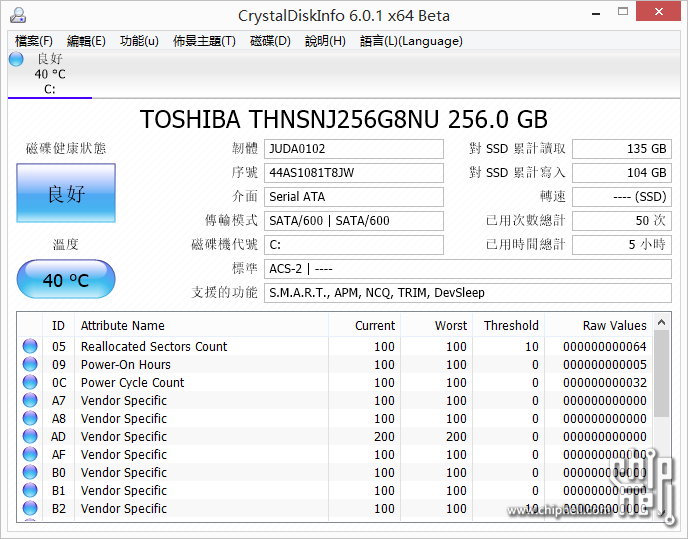Close the CrystalDiskInfo window

(x=658, y=12)
